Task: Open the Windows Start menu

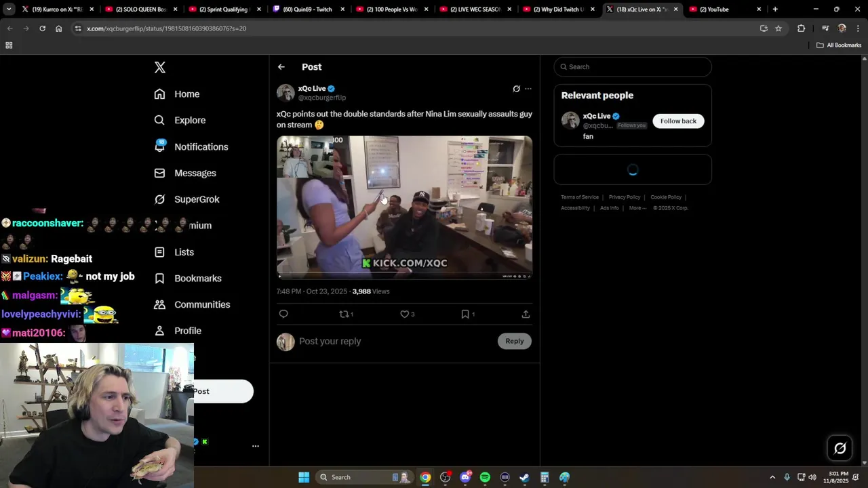Action: (304, 477)
